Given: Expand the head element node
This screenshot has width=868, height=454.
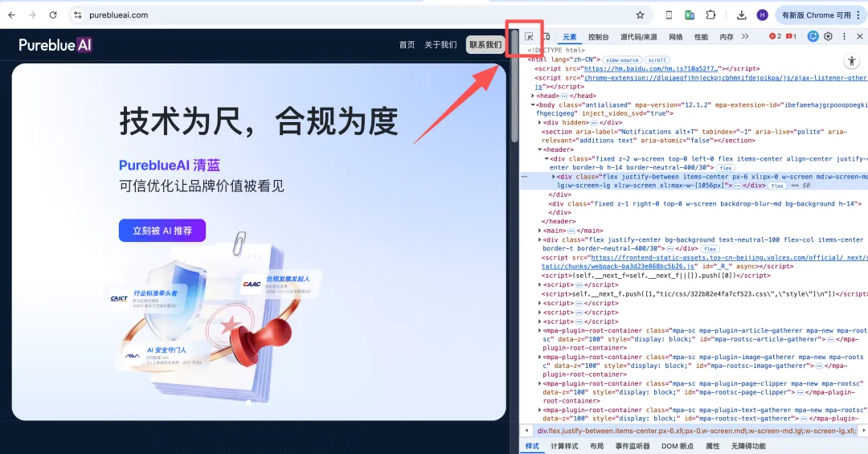Looking at the screenshot, I should (x=533, y=96).
